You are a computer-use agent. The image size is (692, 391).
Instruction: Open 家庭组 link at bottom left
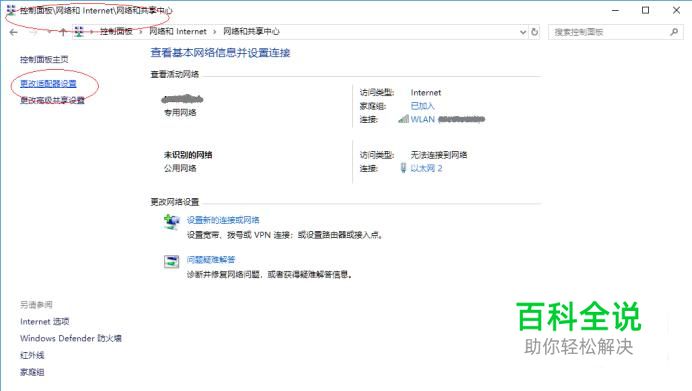32,372
